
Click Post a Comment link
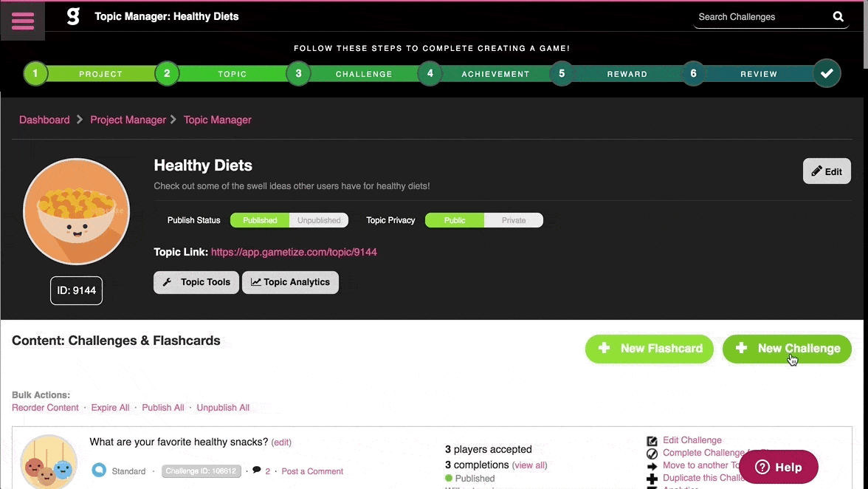tap(312, 471)
